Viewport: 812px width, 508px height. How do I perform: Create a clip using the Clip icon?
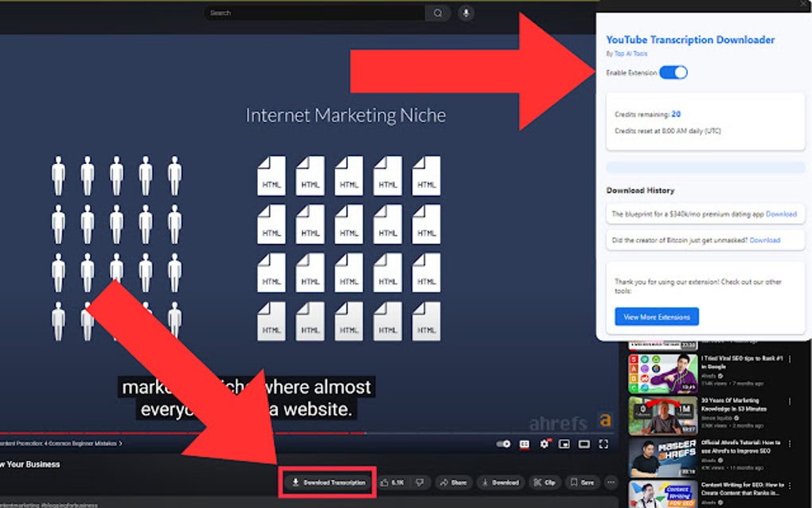tap(545, 482)
